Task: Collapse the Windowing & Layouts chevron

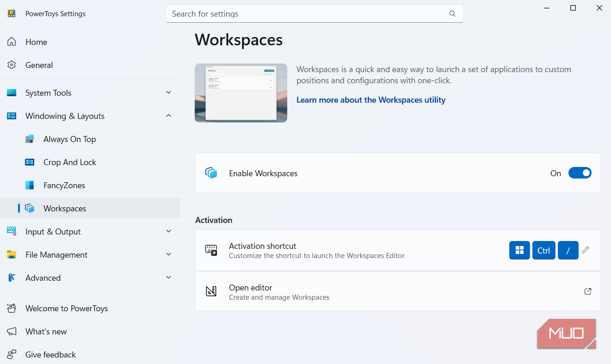Action: (169, 116)
